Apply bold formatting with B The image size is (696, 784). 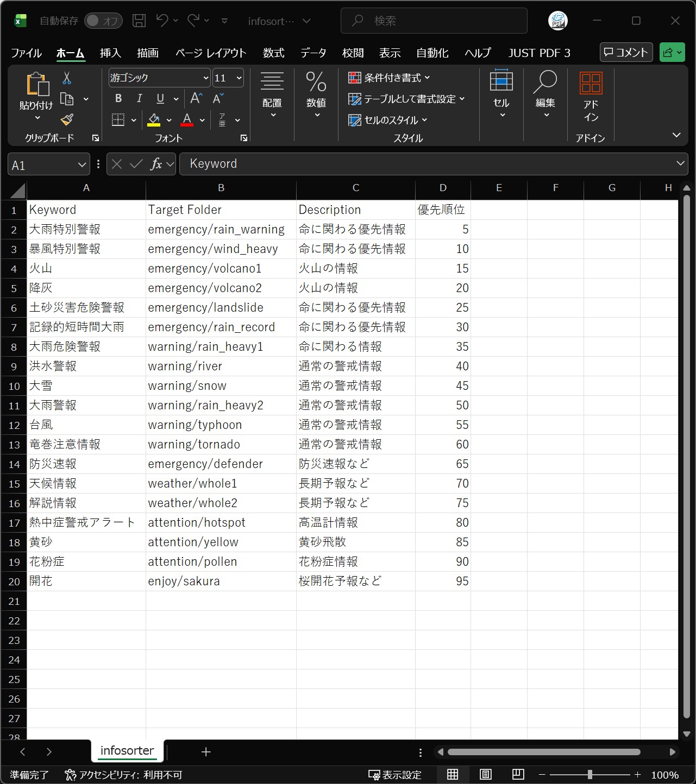click(x=118, y=98)
